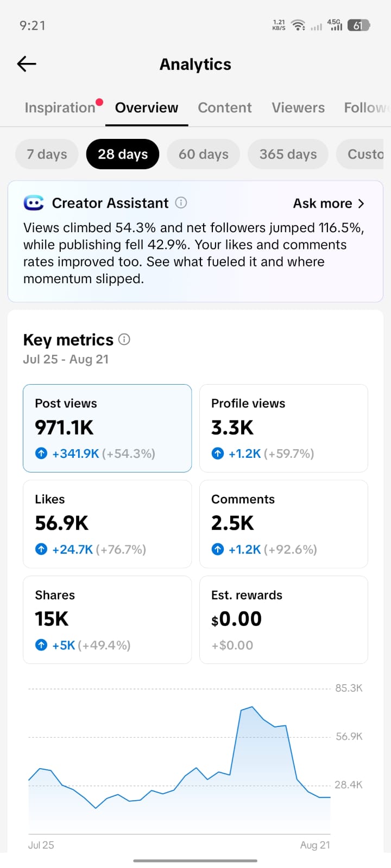The height and width of the screenshot is (868, 391).
Task: Select the Profile views metric card
Action: (283, 428)
